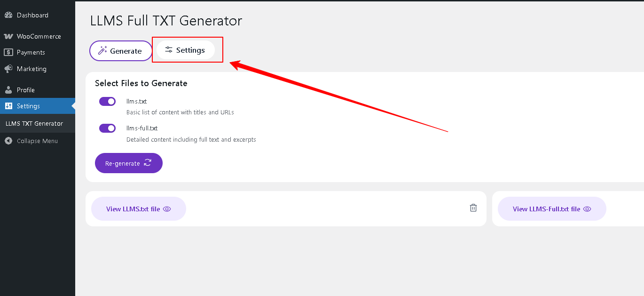Toggle the llms.txt switch off
Screen dimensions: 644x296
coord(107,101)
